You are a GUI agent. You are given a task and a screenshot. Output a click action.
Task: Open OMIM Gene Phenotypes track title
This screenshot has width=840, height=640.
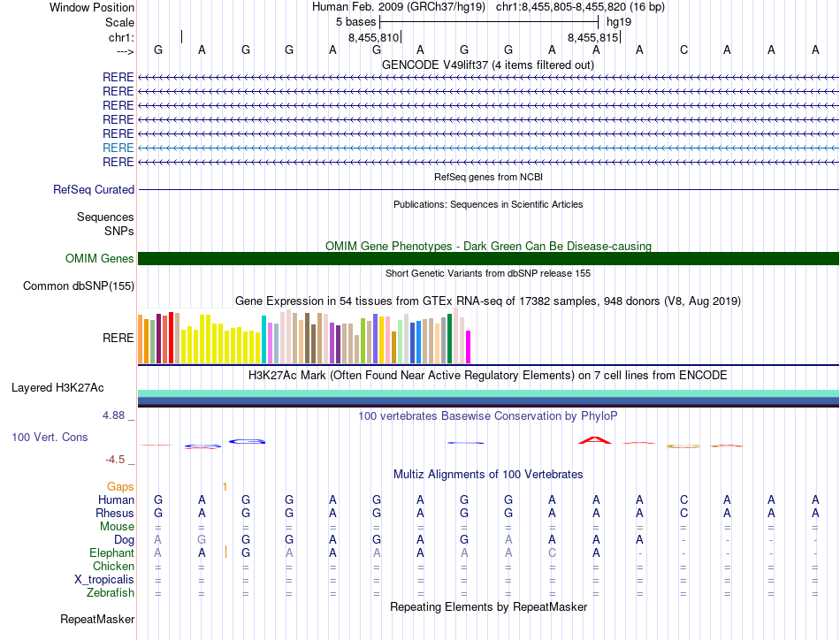488,246
